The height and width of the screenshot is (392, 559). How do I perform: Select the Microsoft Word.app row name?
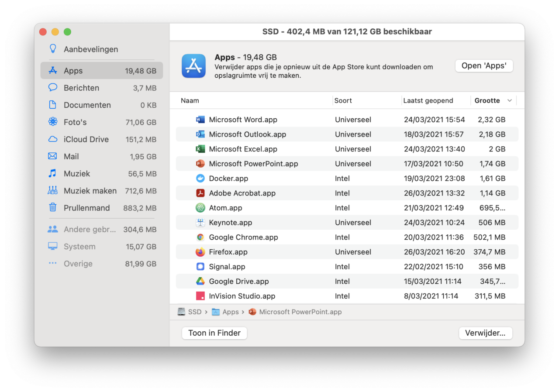coord(243,120)
